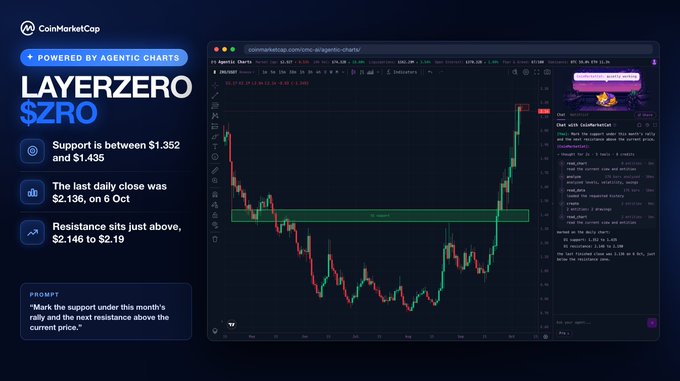Click the redo arrow in chart toolbar

(x=441, y=72)
